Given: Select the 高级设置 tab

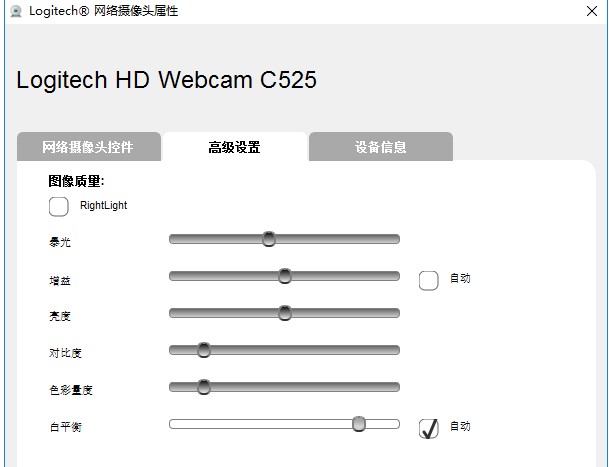Looking at the screenshot, I should point(234,147).
